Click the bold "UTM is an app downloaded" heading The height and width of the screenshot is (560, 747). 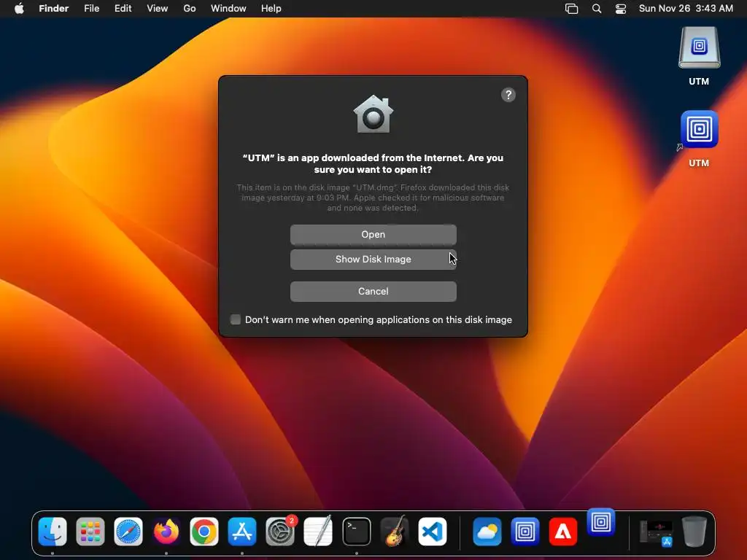(x=373, y=163)
